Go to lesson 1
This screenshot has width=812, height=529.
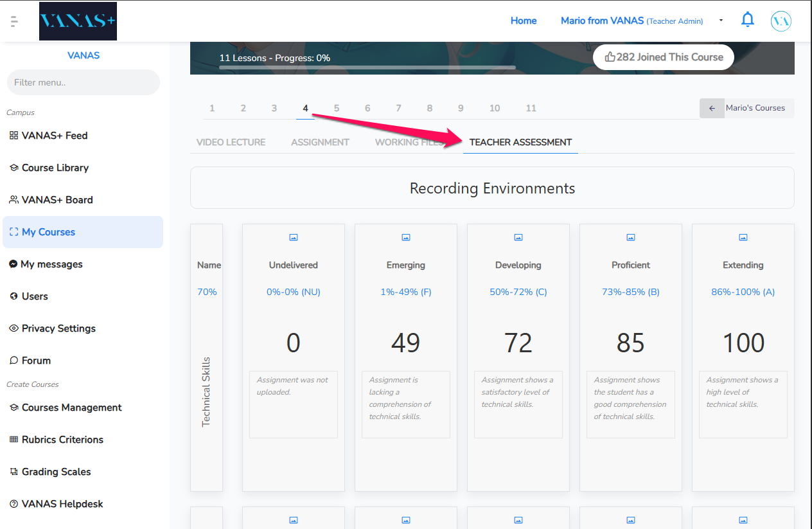(x=212, y=108)
